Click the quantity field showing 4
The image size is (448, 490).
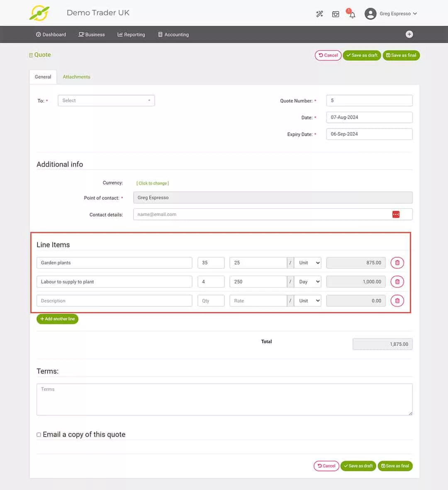tap(211, 282)
